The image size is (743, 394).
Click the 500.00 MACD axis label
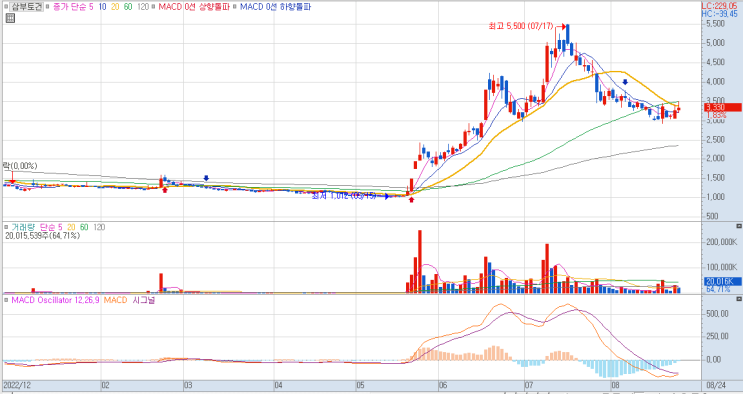point(717,313)
